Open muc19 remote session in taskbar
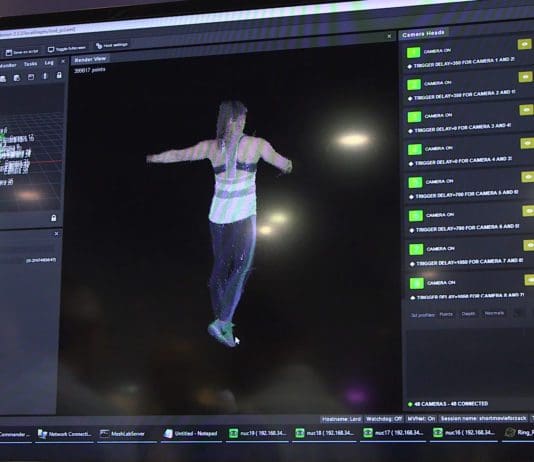534x462 pixels. [x=258, y=433]
